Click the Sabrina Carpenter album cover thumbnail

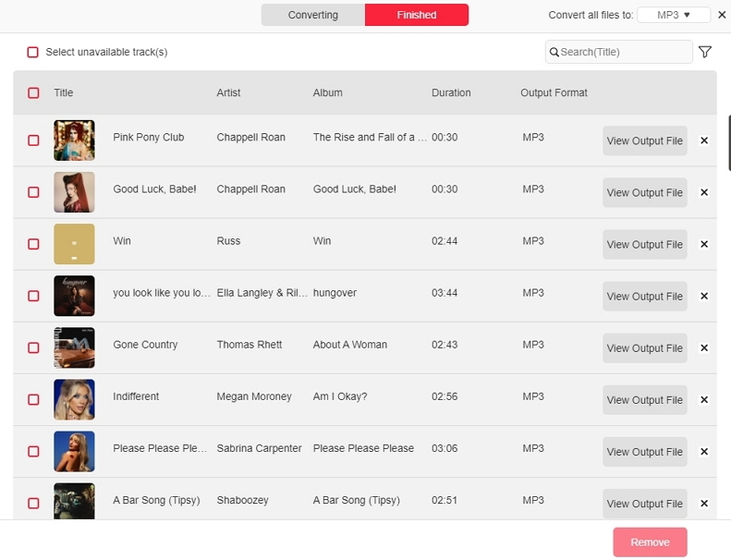coord(74,451)
